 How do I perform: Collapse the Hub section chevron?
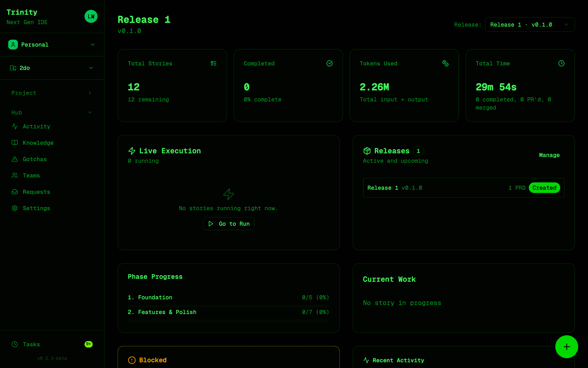90,113
